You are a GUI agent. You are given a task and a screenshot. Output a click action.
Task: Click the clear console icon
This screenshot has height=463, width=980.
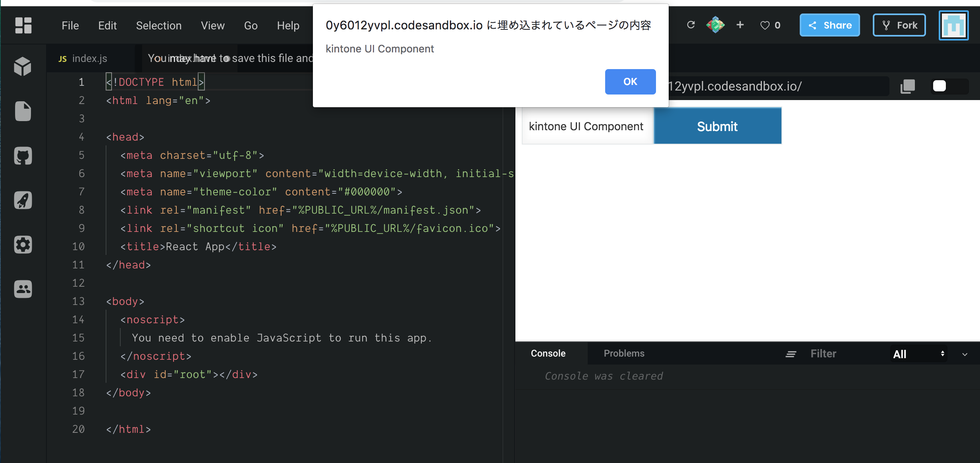(x=791, y=354)
